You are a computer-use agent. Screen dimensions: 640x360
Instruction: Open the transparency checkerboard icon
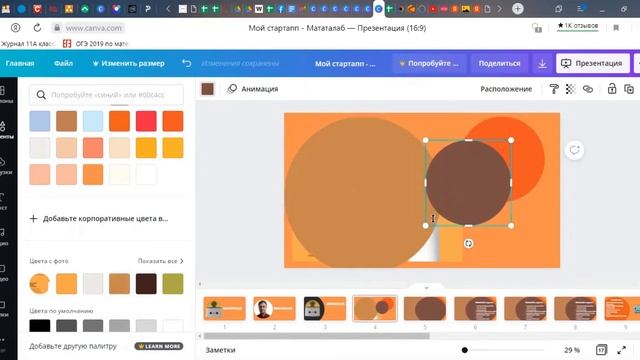570,89
